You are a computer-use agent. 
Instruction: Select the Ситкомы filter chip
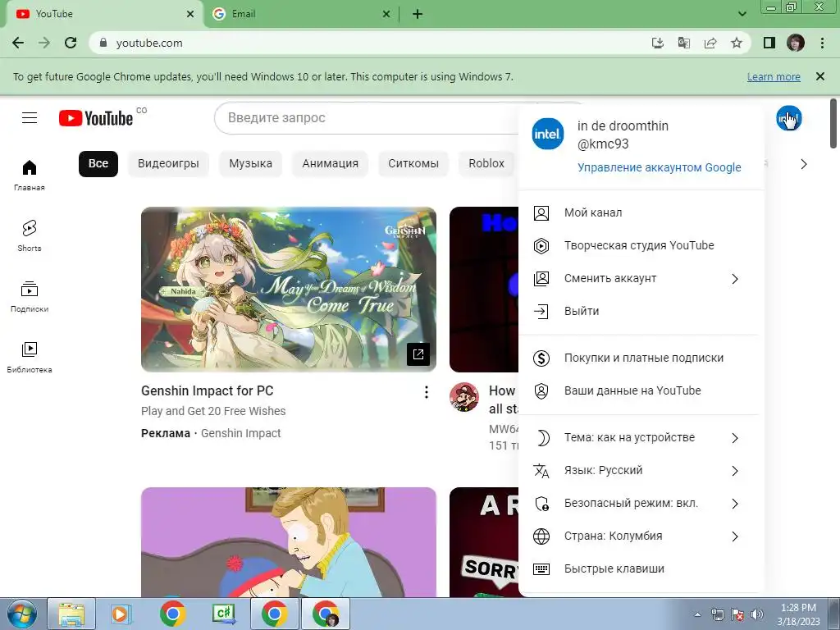413,163
